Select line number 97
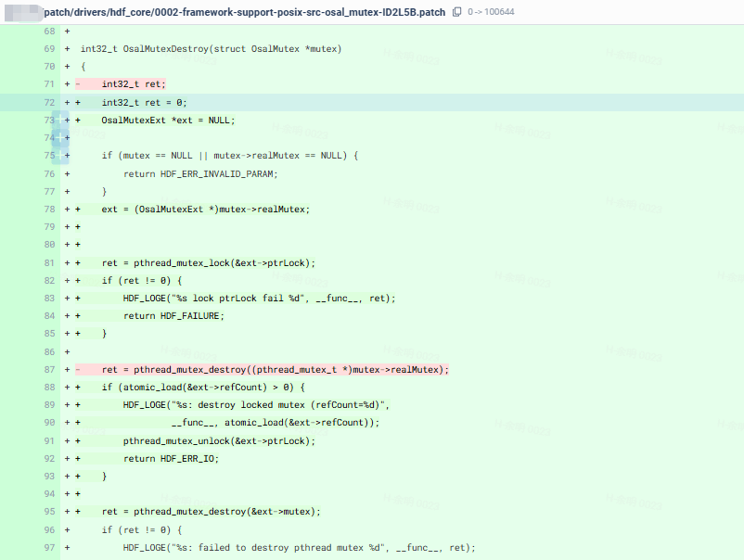Screen dimensions: 744x560 point(49,548)
